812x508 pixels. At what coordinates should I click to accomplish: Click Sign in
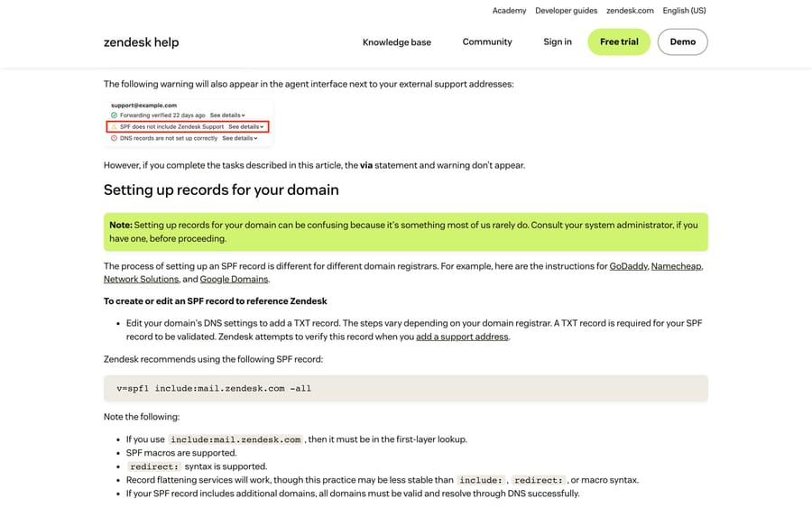click(558, 42)
